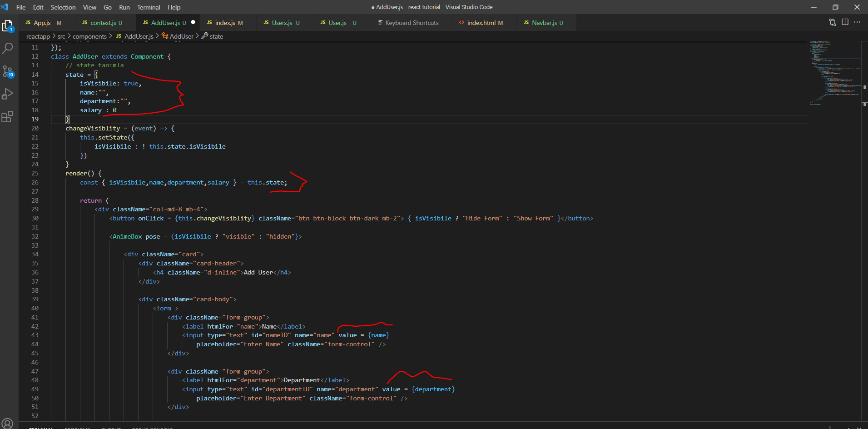Open the More Actions ellipsis menu

tap(857, 22)
